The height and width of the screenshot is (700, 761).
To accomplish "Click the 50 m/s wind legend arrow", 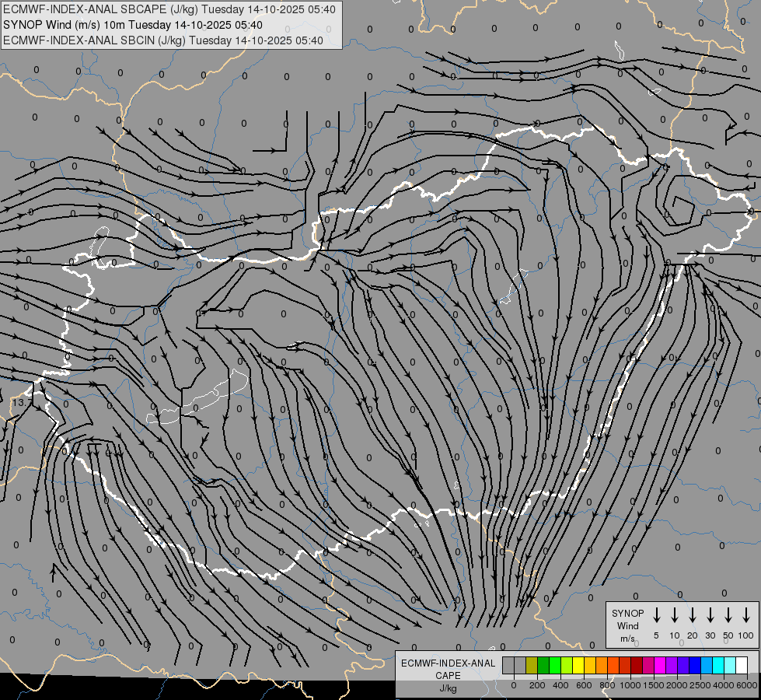I will pyautogui.click(x=728, y=615).
